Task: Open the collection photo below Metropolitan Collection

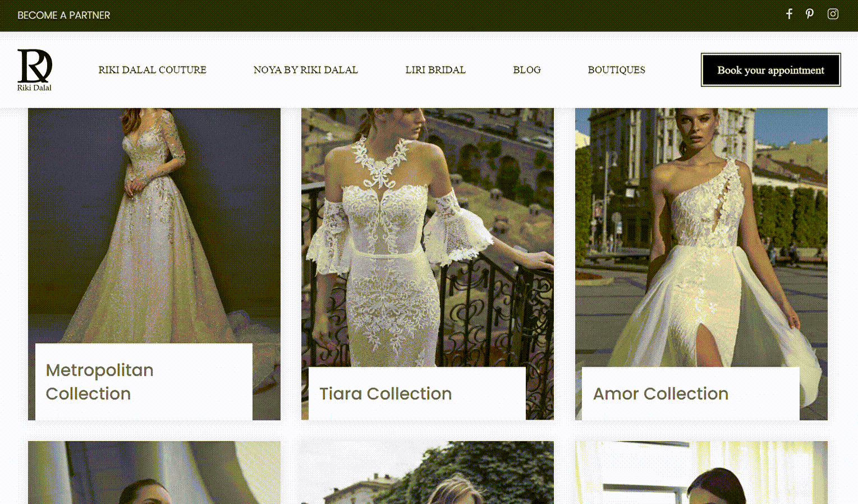Action: tap(154, 473)
